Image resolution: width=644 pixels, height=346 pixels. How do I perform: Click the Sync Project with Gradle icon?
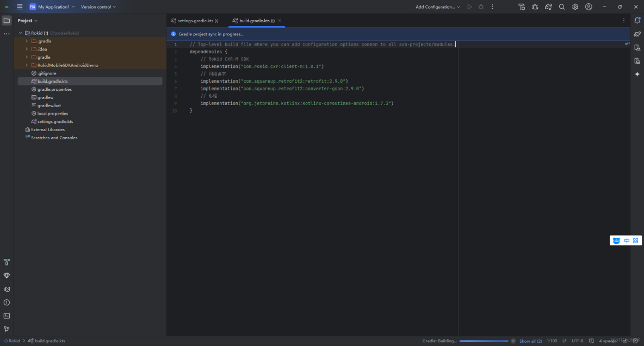point(548,7)
